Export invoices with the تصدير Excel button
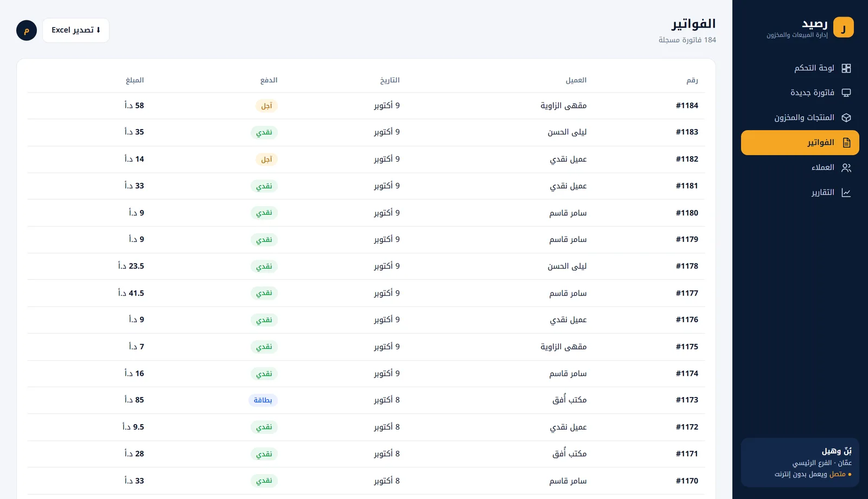 click(x=76, y=30)
